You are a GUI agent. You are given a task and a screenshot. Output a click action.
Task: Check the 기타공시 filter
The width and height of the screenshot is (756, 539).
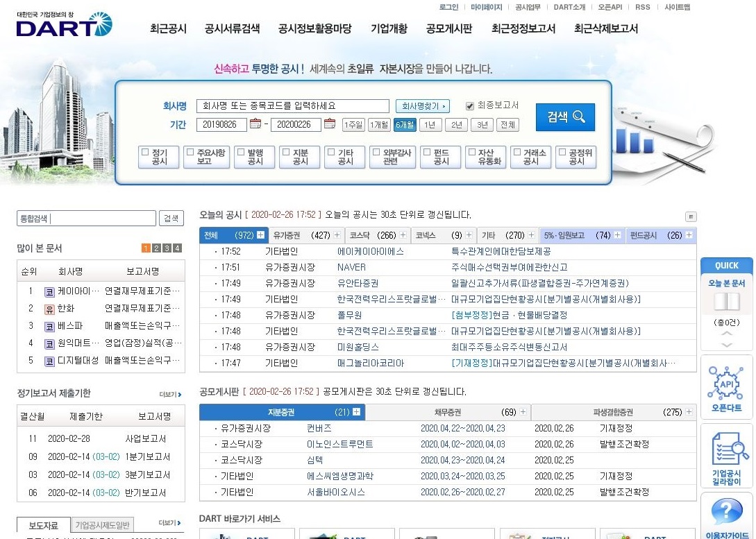click(331, 152)
